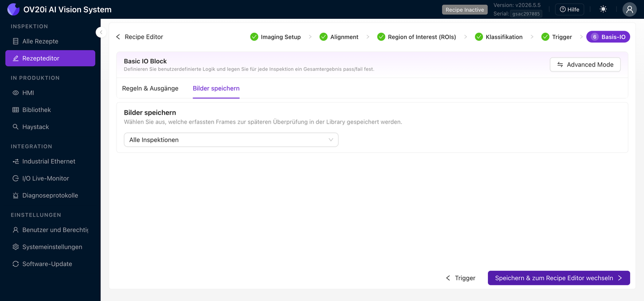The image size is (644, 301).
Task: Click the serial number gsac297085
Action: point(526,14)
